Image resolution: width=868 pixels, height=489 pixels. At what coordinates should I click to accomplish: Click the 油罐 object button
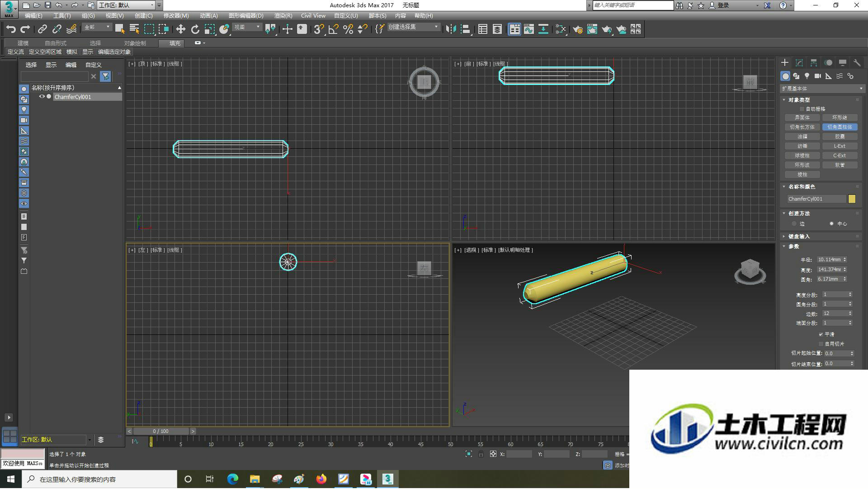[x=802, y=137]
